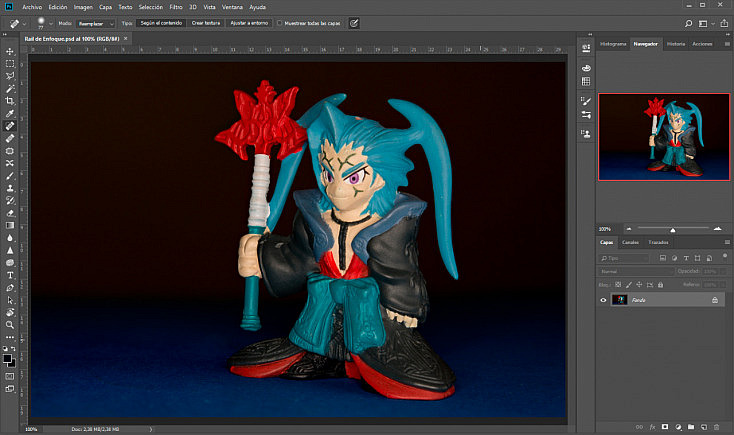Open the Navigator panel flyout menu

[x=727, y=44]
